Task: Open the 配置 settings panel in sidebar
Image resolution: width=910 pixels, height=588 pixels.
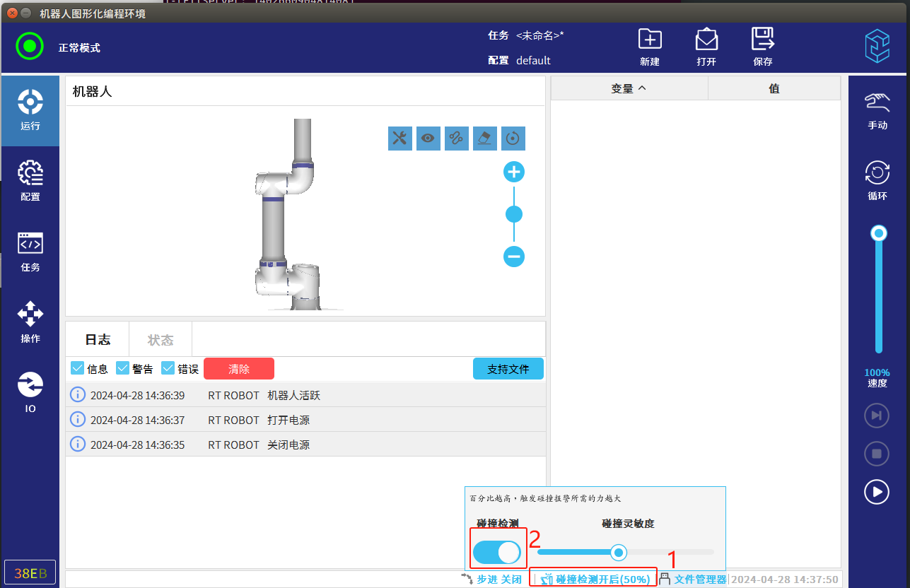Action: point(30,181)
